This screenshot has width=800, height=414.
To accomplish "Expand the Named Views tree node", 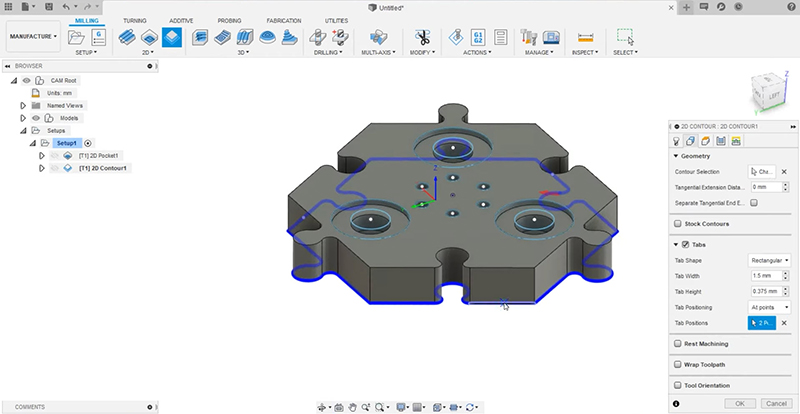I will pyautogui.click(x=23, y=105).
